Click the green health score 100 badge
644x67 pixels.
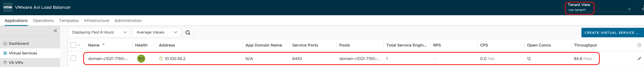coord(141,59)
